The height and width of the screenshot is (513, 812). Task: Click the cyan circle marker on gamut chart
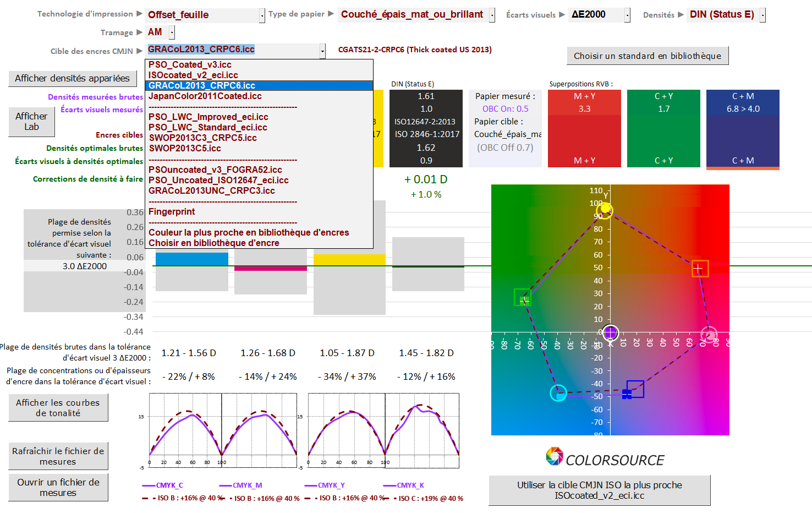tap(558, 393)
